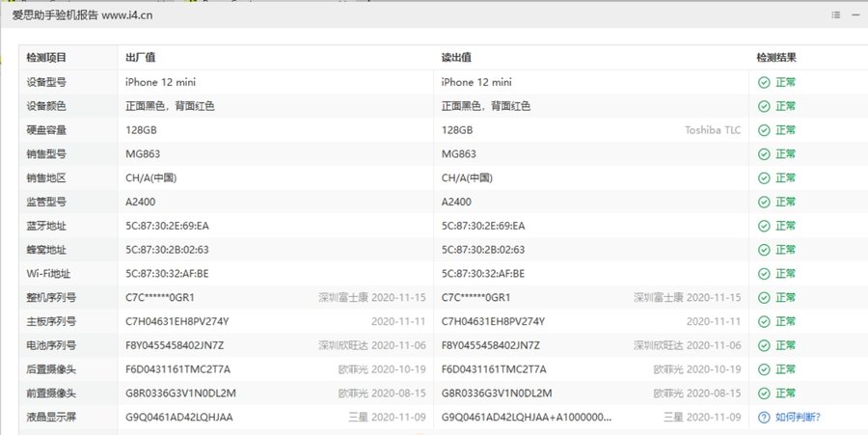Select the 蜂窝地址 row label

(x=46, y=250)
